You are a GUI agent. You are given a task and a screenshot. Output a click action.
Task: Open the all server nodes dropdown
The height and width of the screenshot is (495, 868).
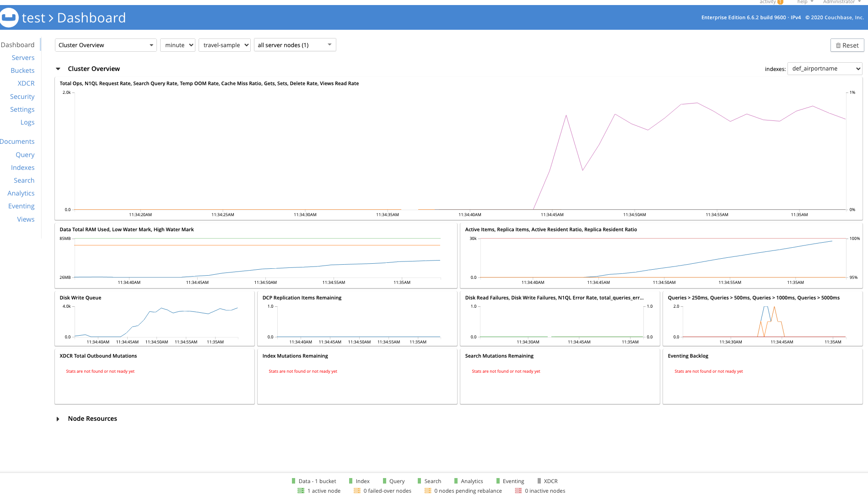[295, 45]
